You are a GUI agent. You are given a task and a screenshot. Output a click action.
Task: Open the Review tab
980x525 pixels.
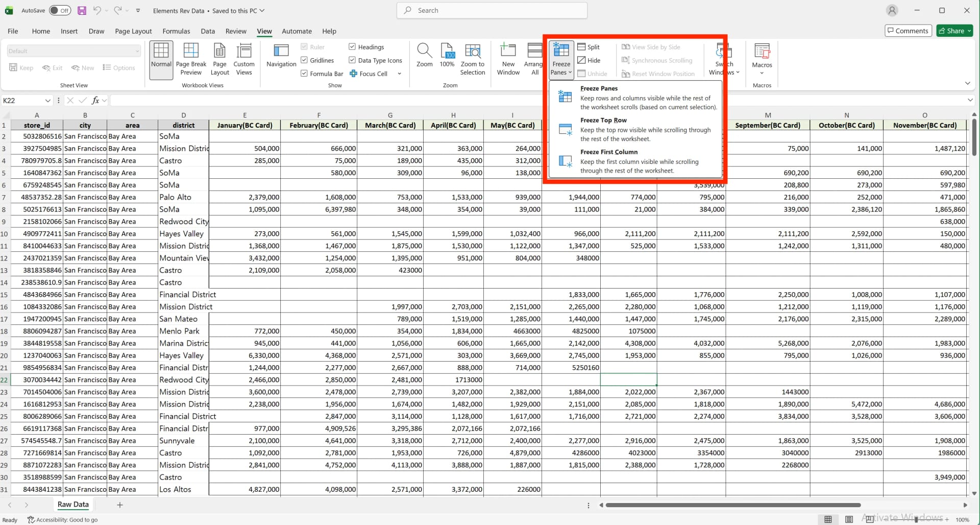click(235, 31)
